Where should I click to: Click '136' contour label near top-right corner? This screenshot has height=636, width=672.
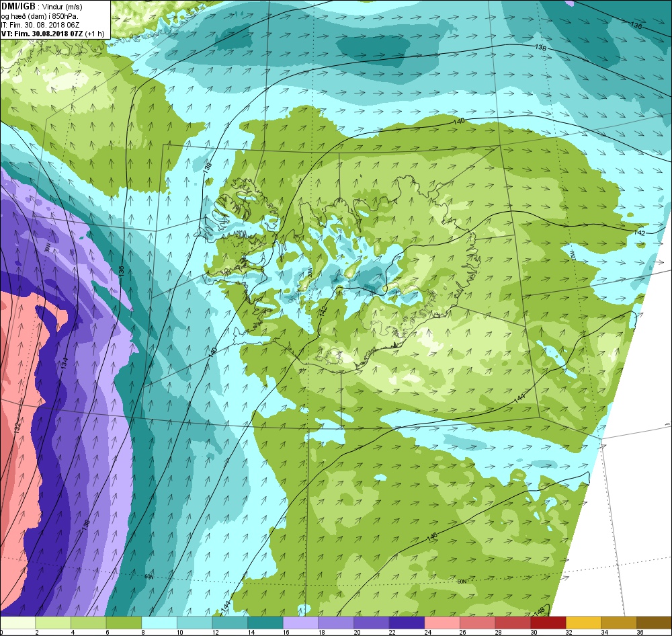(x=636, y=26)
